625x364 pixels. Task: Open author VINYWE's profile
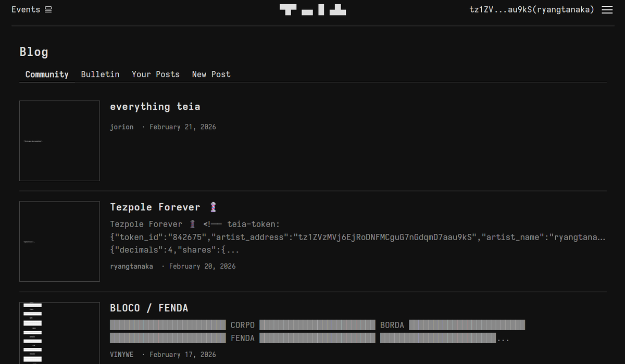coord(122,355)
